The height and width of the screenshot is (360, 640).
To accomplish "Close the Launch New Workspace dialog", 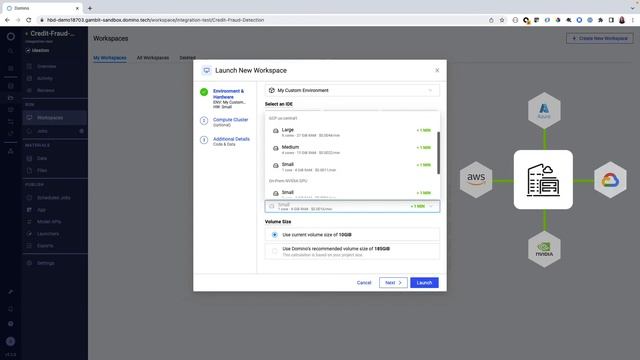I will click(x=437, y=70).
